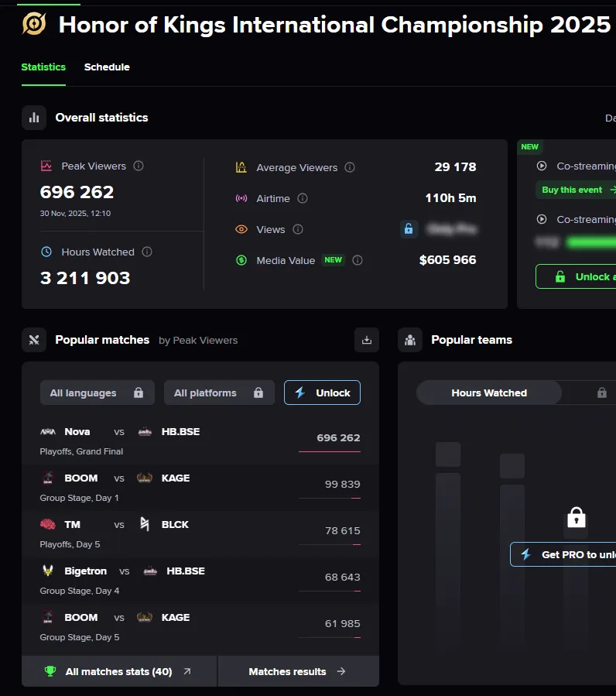Click the blue Unlock button in Popular matches
The image size is (616, 696).
322,393
